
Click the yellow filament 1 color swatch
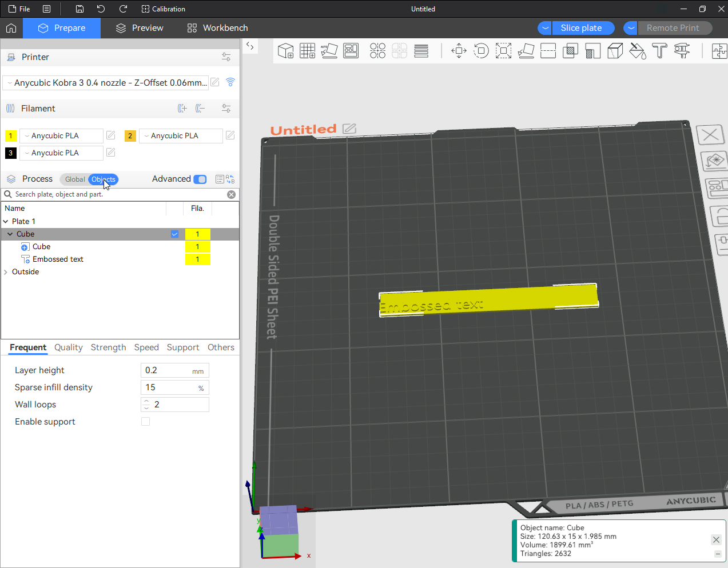(11, 136)
